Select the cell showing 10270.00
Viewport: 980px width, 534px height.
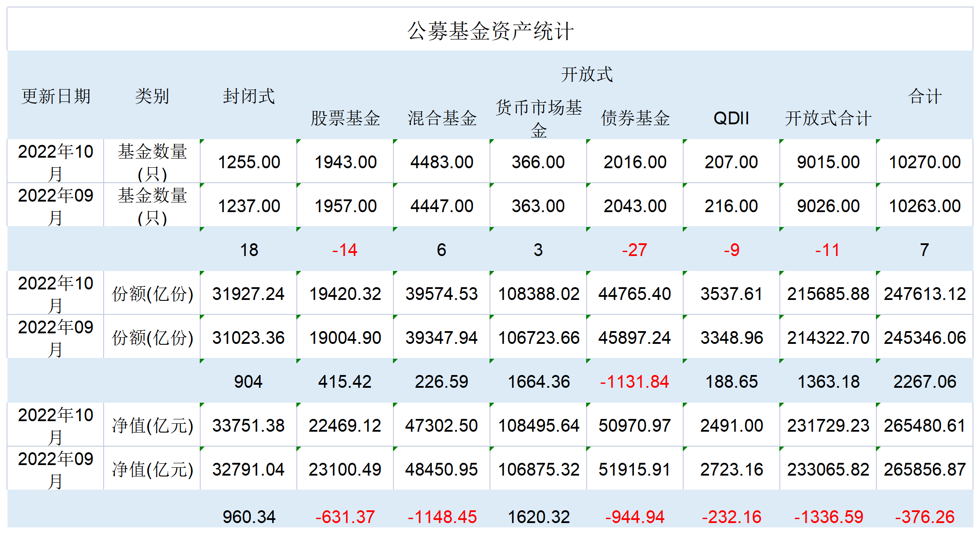click(925, 162)
